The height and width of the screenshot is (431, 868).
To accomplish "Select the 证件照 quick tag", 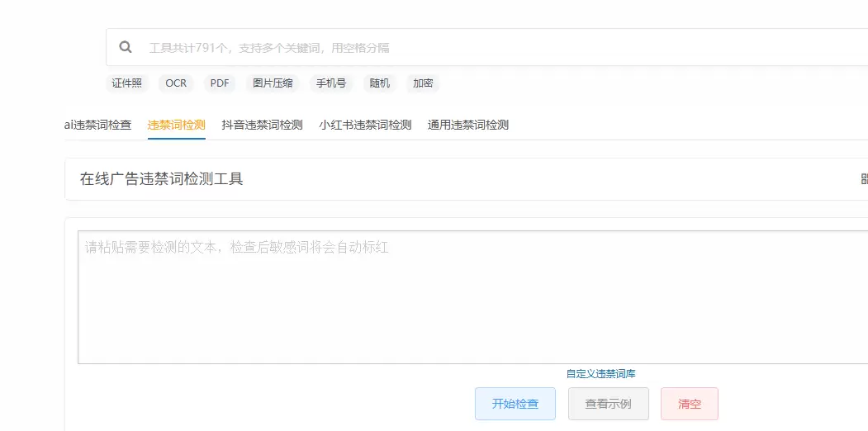I will tap(126, 83).
